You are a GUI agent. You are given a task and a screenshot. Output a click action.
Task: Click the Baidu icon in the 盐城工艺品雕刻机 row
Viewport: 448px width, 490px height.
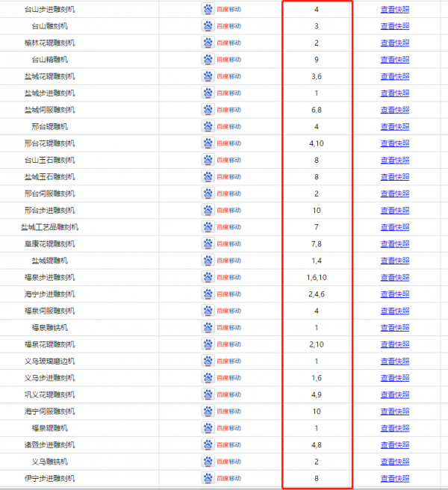click(208, 227)
